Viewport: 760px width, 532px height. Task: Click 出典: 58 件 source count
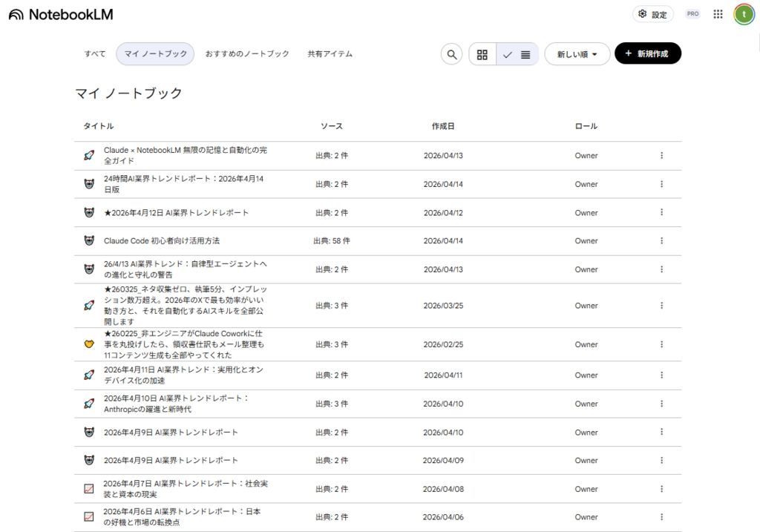332,241
